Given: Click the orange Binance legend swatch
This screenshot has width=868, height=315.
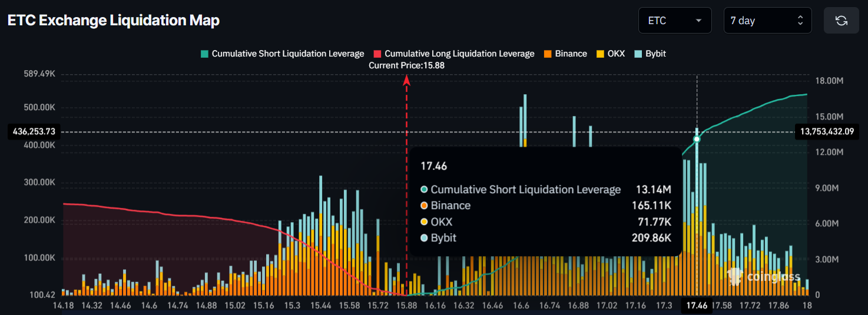Looking at the screenshot, I should pyautogui.click(x=547, y=54).
